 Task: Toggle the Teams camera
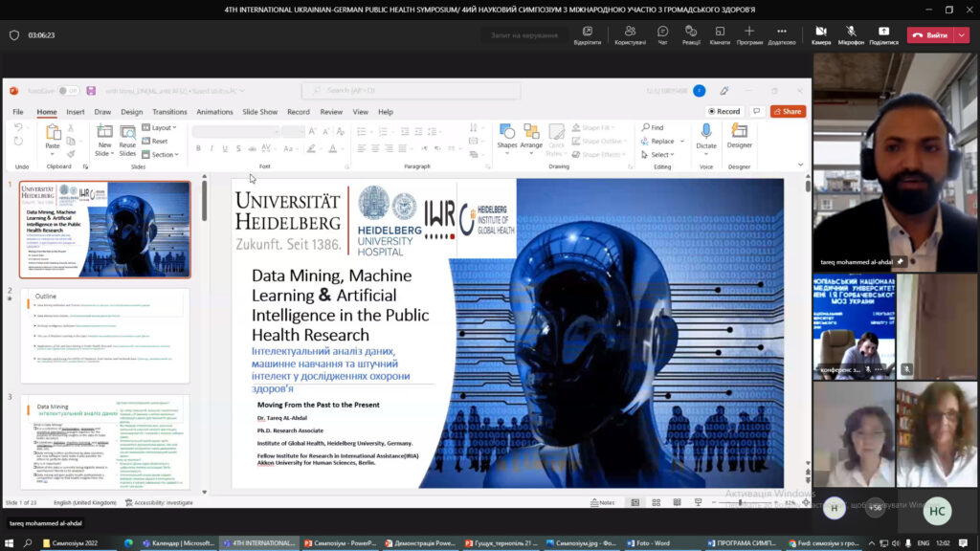(820, 34)
